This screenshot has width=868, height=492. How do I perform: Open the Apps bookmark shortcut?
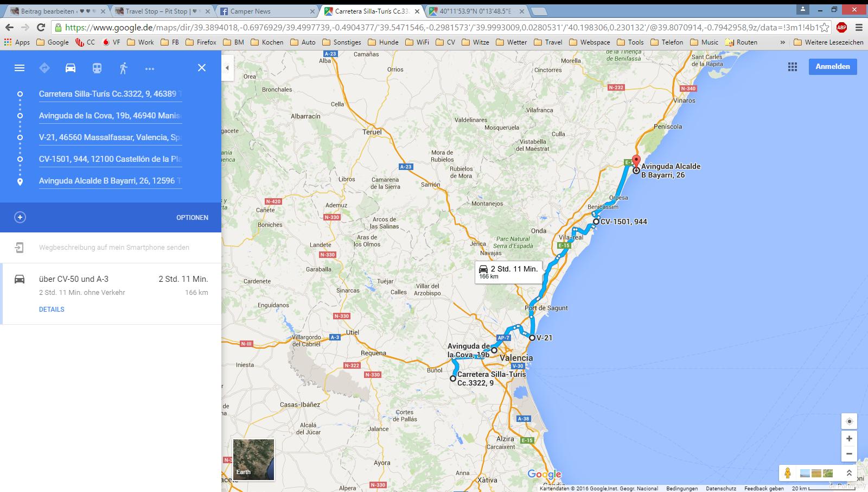point(17,42)
